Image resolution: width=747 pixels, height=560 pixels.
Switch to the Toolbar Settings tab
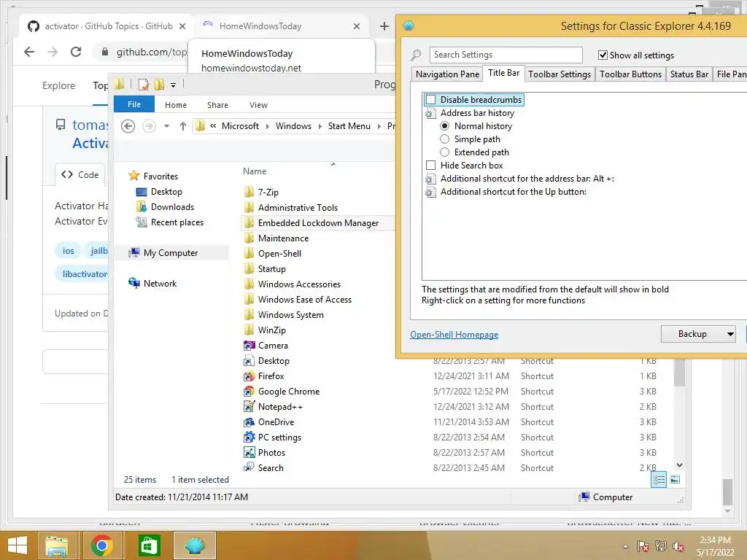pos(560,74)
